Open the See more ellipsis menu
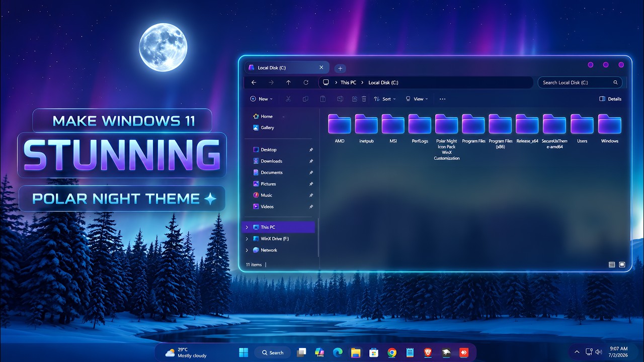The width and height of the screenshot is (644, 362). pyautogui.click(x=443, y=99)
